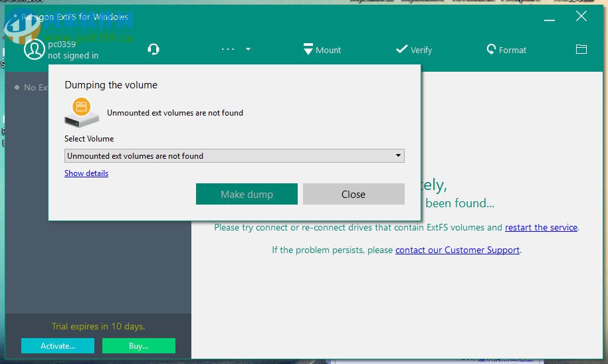608x364 pixels.
Task: Close the Paragon ExtFS window
Action: (x=581, y=17)
